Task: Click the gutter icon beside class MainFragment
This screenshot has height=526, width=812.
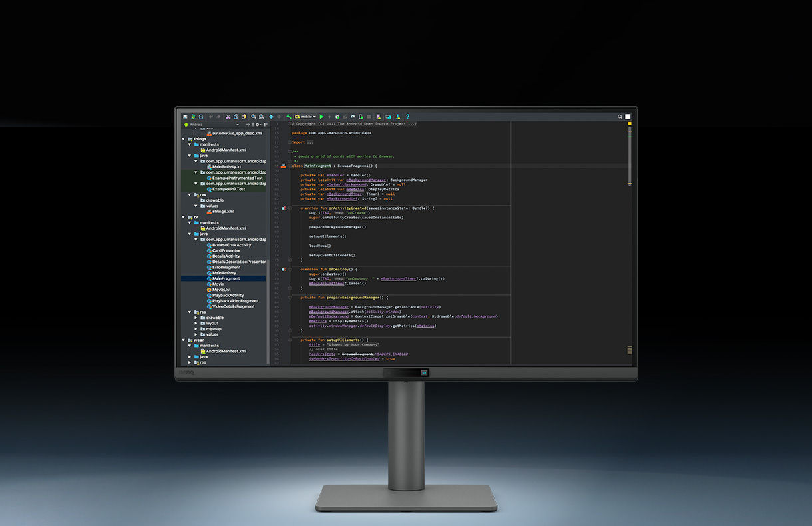Action: tap(283, 166)
